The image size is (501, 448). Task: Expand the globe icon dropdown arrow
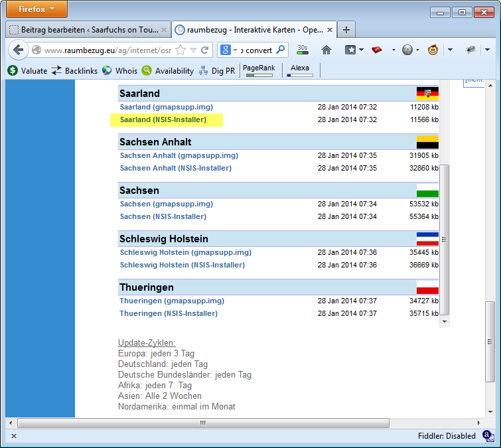click(x=417, y=50)
